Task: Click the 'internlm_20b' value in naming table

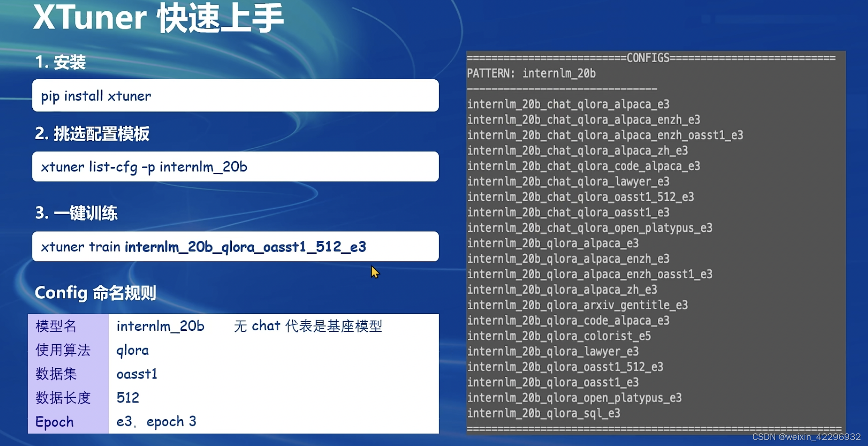Action: click(161, 326)
